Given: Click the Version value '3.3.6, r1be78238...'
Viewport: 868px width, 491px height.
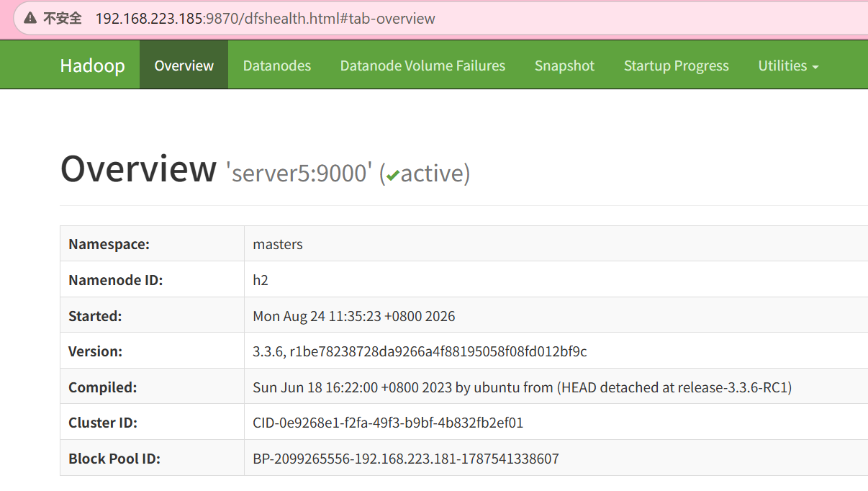Looking at the screenshot, I should click(420, 351).
